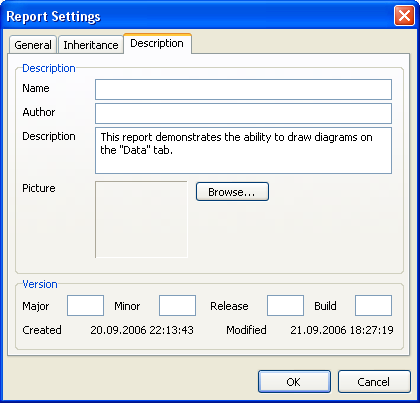The image size is (420, 403).
Task: Click the Created date value
Action: [x=142, y=330]
